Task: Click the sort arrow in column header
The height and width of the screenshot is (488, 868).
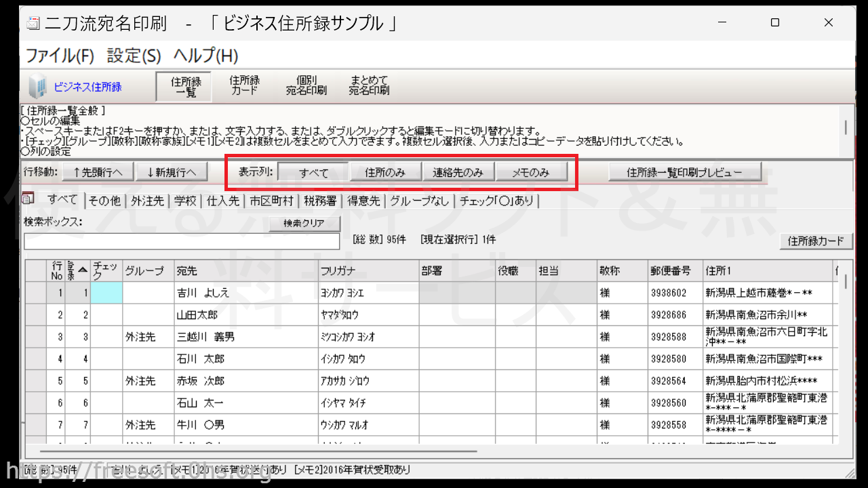Action: 82,270
